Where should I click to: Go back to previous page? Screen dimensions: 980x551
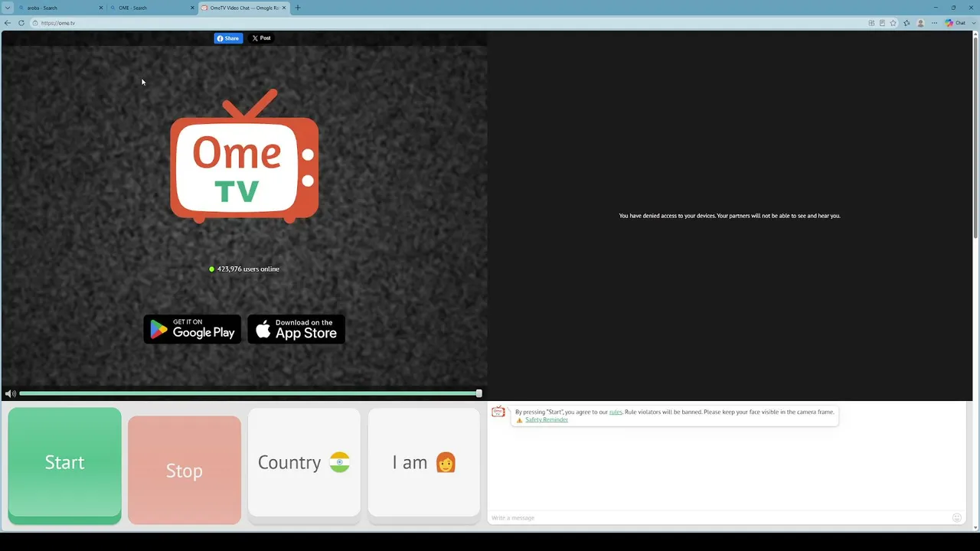tap(8, 23)
